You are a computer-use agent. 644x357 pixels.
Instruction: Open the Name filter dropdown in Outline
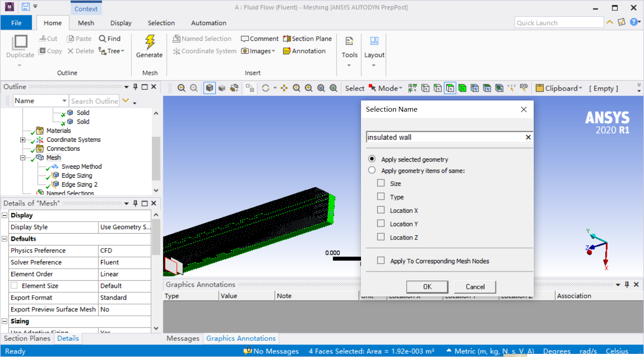64,101
